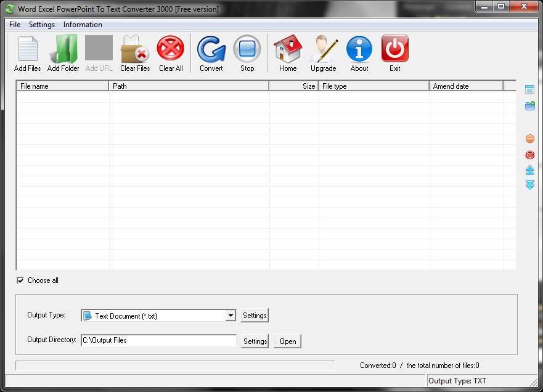Click the red Exit power icon
Screen dimensions: 543x392
pyautogui.click(x=394, y=49)
